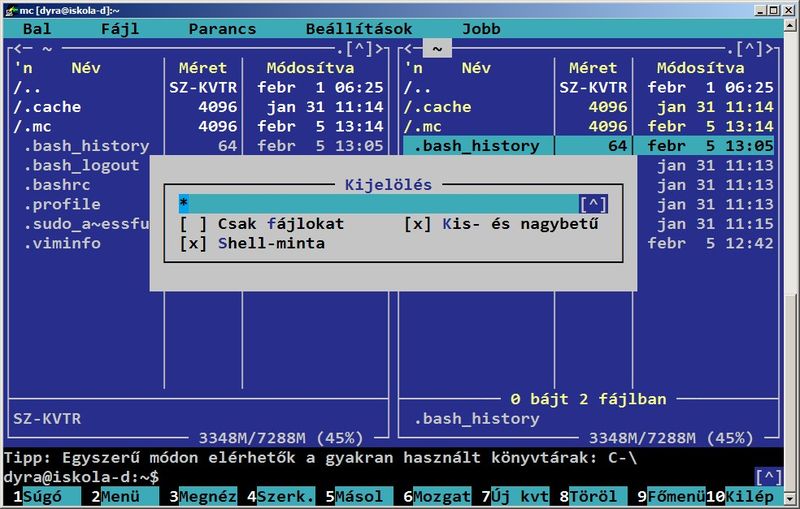Minimize the mc terminal window
Image resolution: width=800 pixels, height=509 pixels.
coord(761,10)
